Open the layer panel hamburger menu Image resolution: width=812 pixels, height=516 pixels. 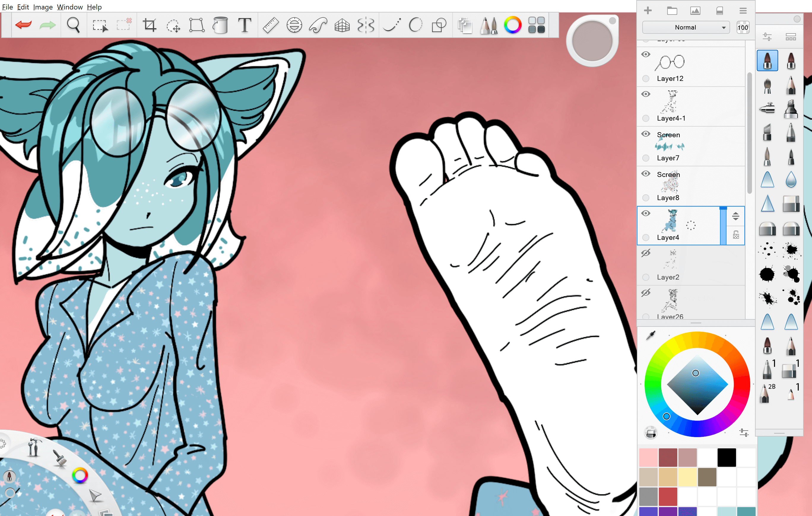point(743,11)
